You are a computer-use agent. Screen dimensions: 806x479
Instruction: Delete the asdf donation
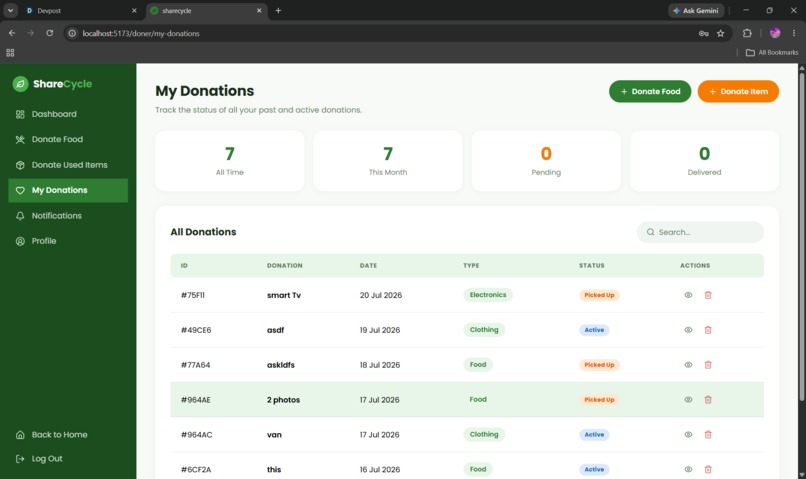(x=708, y=330)
